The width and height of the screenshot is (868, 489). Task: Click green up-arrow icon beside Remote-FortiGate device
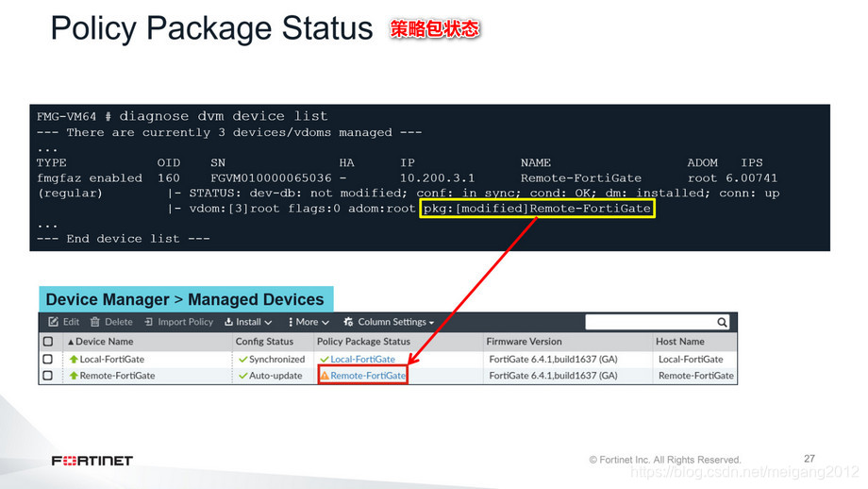(74, 376)
